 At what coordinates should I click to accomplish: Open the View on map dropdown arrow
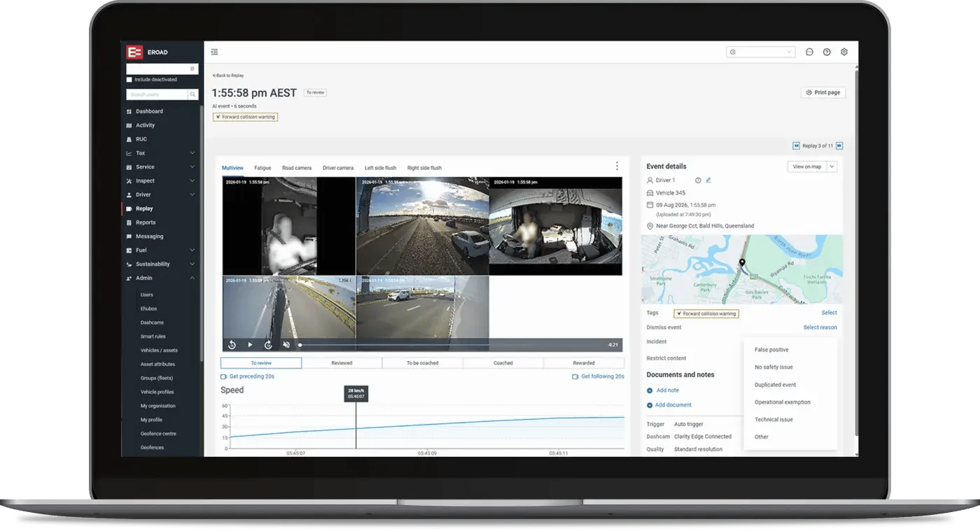pyautogui.click(x=832, y=167)
